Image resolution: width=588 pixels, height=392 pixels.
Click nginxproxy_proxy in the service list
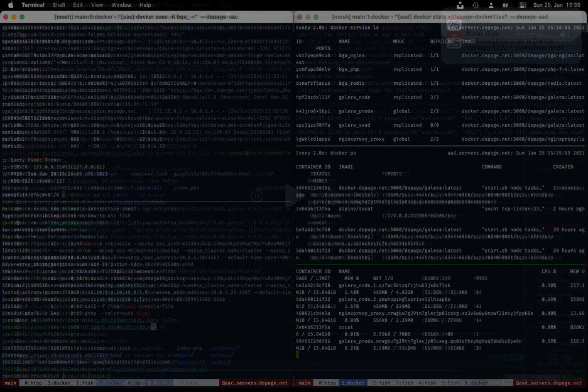point(361,139)
